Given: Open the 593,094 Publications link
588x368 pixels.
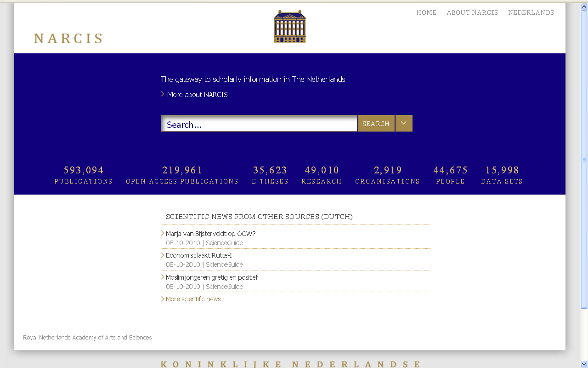Looking at the screenshot, I should tap(84, 175).
